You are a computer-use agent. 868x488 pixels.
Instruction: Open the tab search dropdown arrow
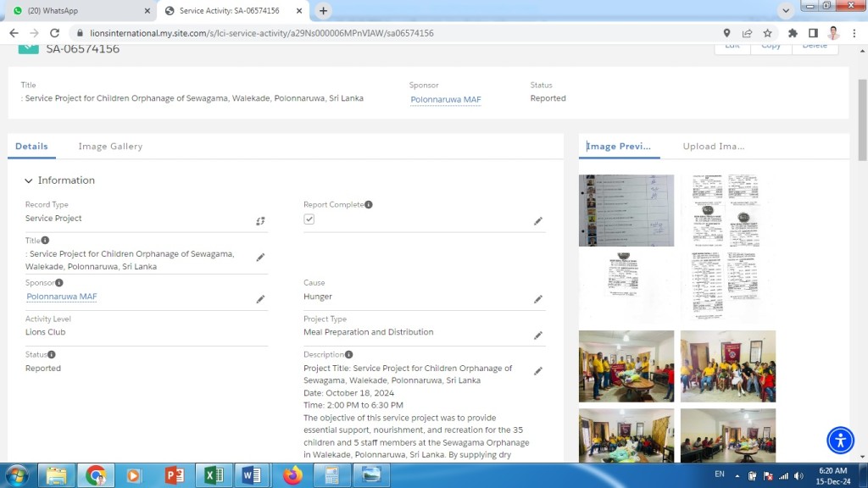786,10
